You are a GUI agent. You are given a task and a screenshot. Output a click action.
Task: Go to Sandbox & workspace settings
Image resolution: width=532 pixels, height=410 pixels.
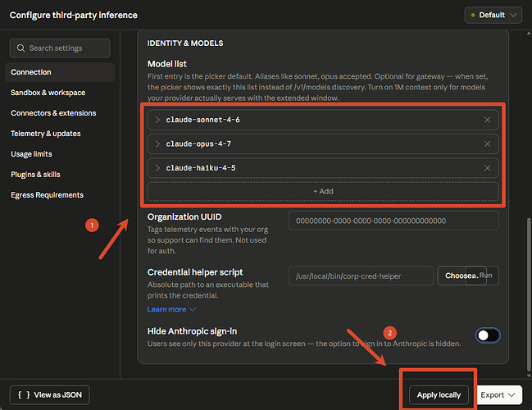point(48,93)
